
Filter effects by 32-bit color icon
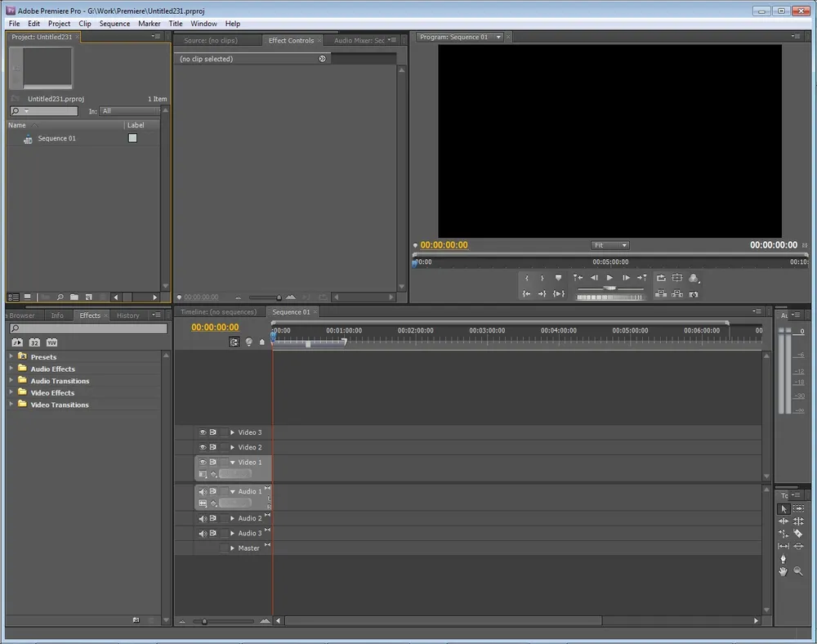click(34, 342)
